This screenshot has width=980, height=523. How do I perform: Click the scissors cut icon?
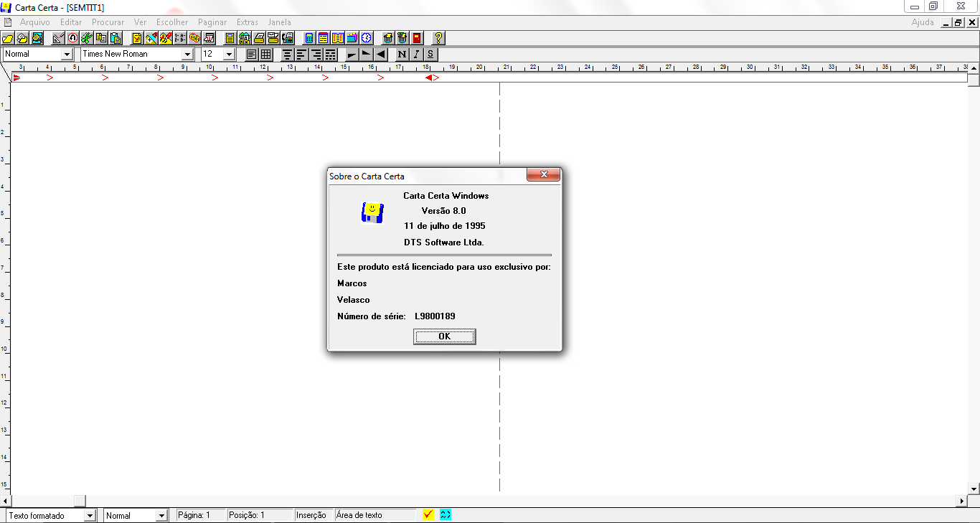(x=86, y=38)
